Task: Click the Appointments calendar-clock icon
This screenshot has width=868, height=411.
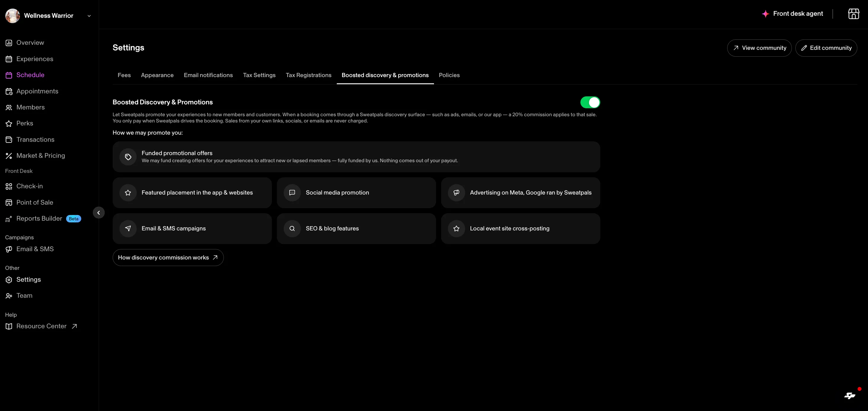Action: [x=9, y=91]
